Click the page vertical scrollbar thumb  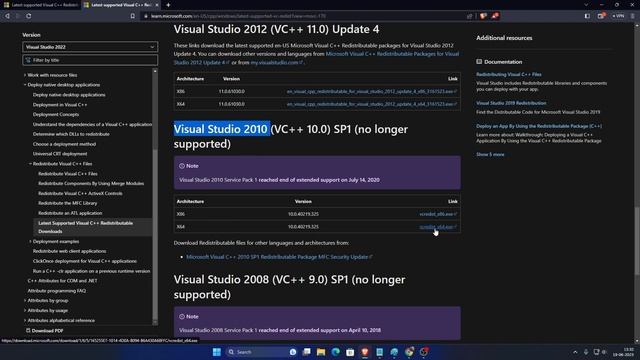pos(637,241)
